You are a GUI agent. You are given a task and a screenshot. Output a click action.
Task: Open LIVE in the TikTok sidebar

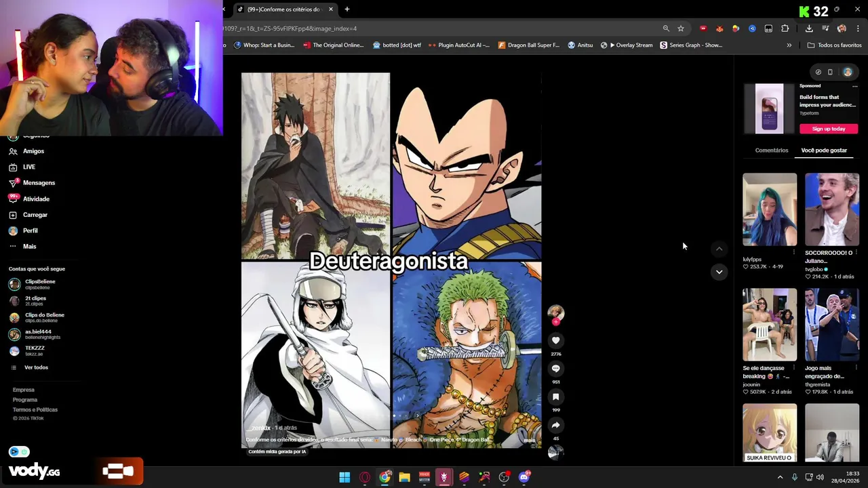click(x=22, y=167)
